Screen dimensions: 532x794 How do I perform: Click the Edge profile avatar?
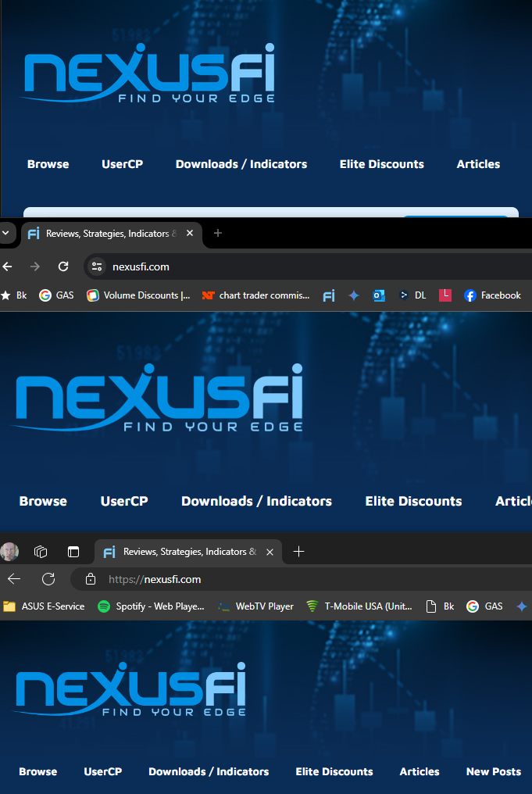tap(9, 552)
